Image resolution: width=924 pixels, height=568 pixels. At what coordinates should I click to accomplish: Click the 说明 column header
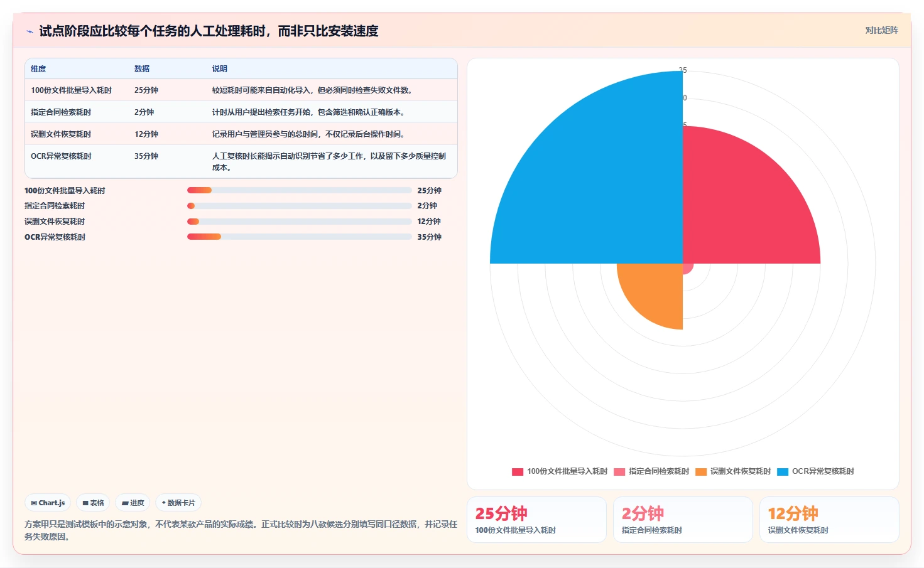[220, 69]
